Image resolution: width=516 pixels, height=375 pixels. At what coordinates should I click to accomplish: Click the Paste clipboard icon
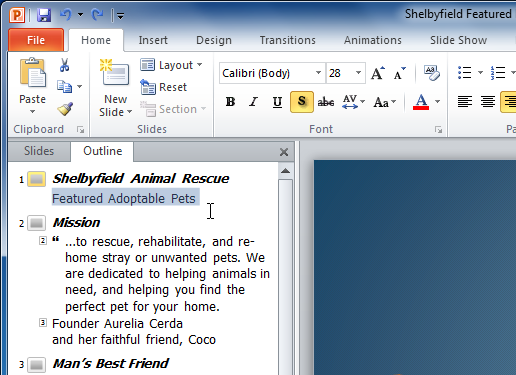point(33,72)
